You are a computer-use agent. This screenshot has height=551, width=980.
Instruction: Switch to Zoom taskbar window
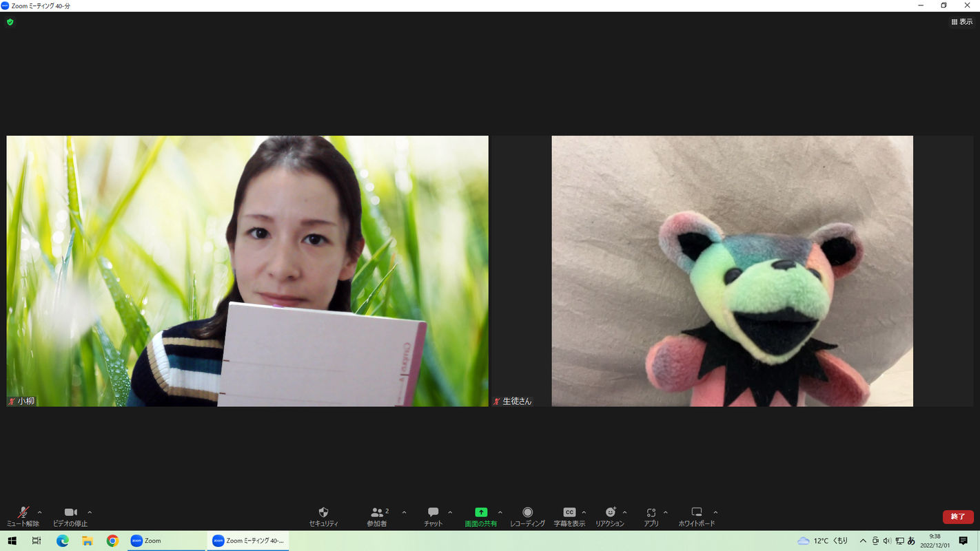165,541
